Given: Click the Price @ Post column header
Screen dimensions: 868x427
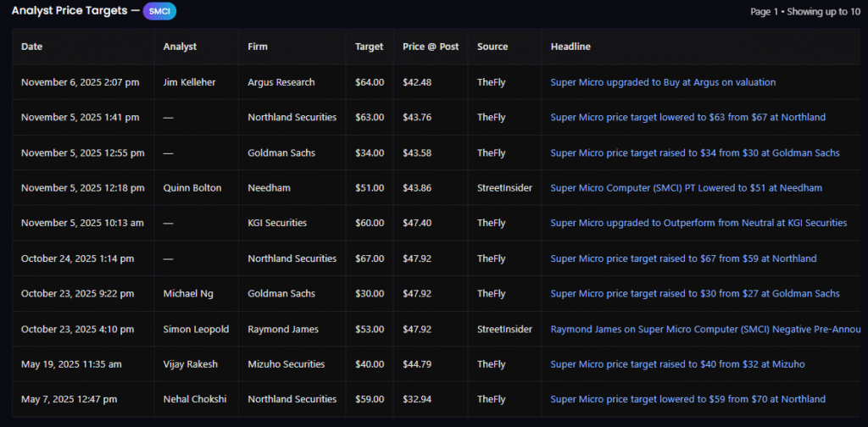Looking at the screenshot, I should [431, 47].
